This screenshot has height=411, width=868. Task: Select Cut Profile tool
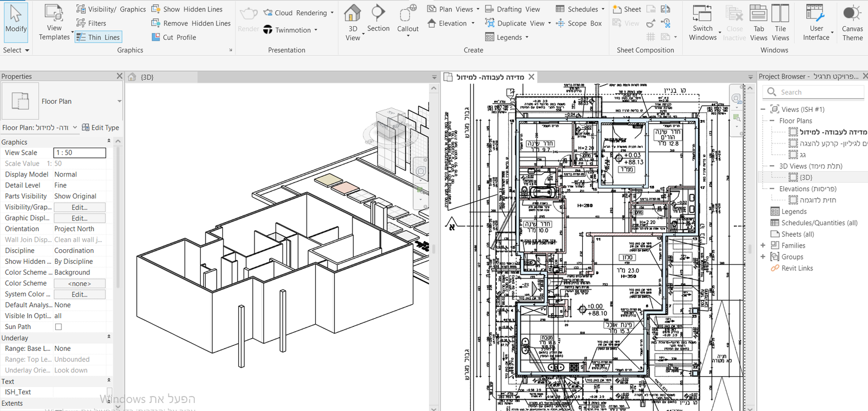pos(174,37)
